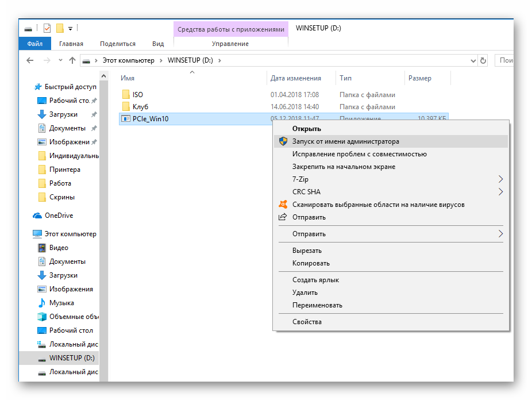
Task: Open the recent locations dropdown arrow
Action: (x=60, y=60)
